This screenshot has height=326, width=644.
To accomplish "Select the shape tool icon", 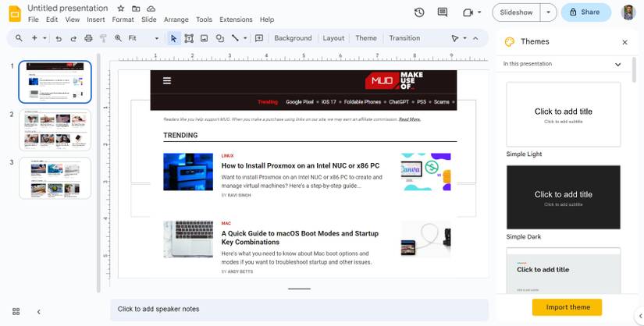I will click(x=219, y=38).
